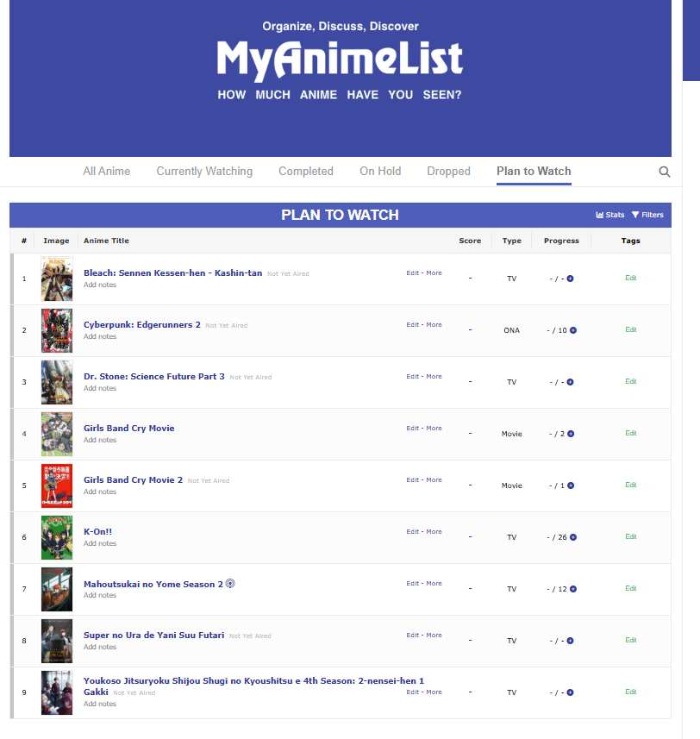Expand More details for Youkoso Jitsuryoku row
Image resolution: width=700 pixels, height=739 pixels.
coord(434,692)
